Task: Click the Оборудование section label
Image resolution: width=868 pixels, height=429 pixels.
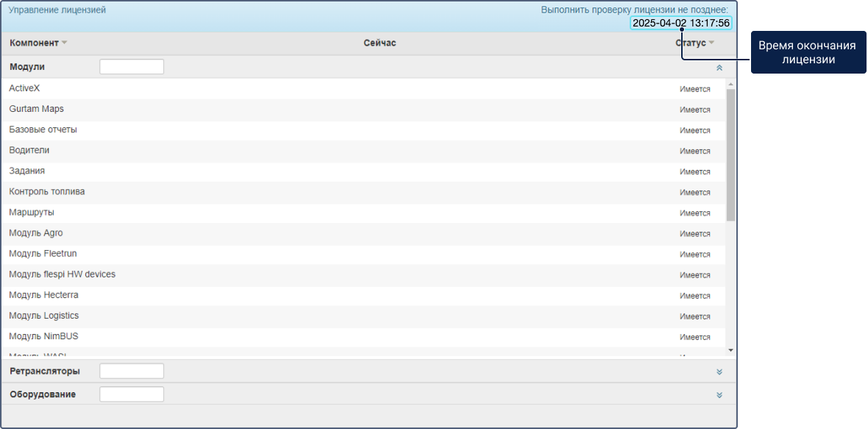Action: 43,394
